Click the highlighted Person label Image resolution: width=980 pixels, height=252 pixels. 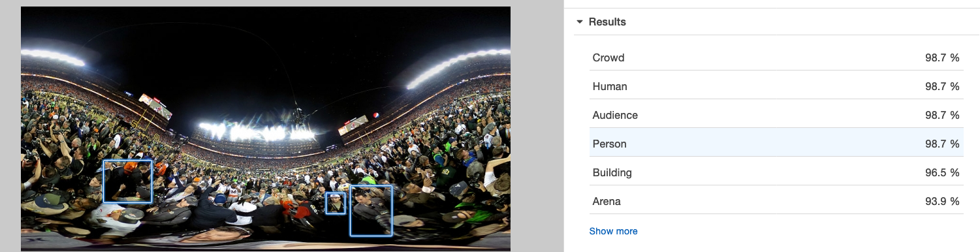click(609, 144)
